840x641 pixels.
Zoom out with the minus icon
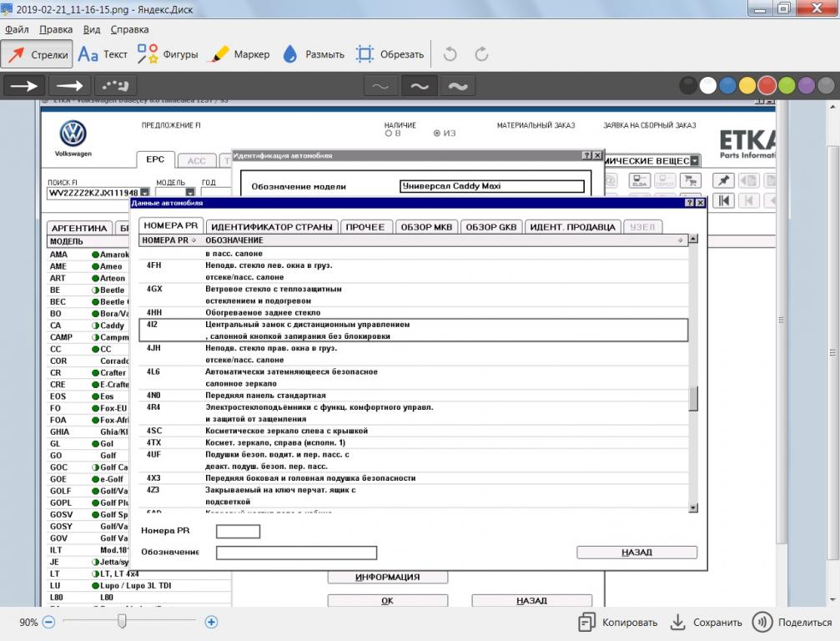point(48,623)
